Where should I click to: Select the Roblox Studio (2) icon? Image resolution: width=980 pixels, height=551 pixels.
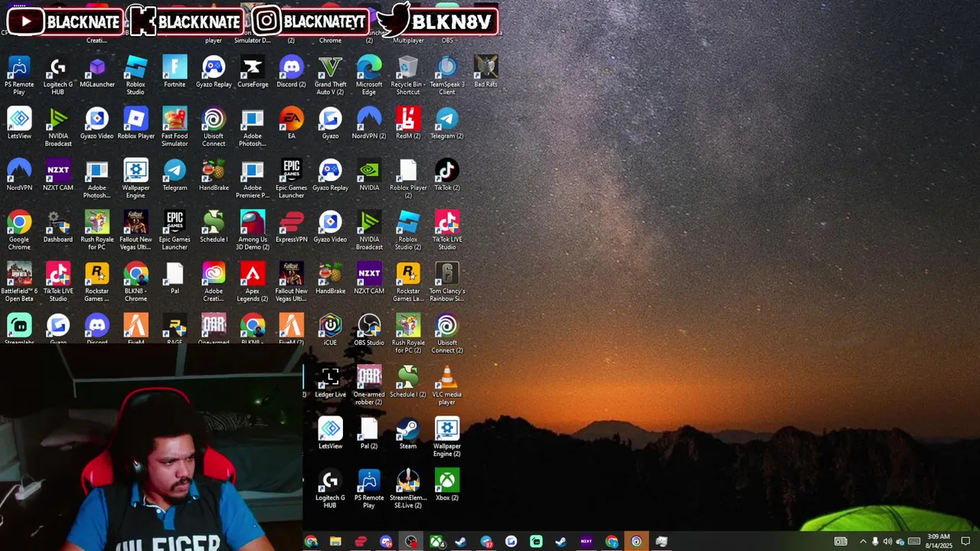tap(408, 231)
